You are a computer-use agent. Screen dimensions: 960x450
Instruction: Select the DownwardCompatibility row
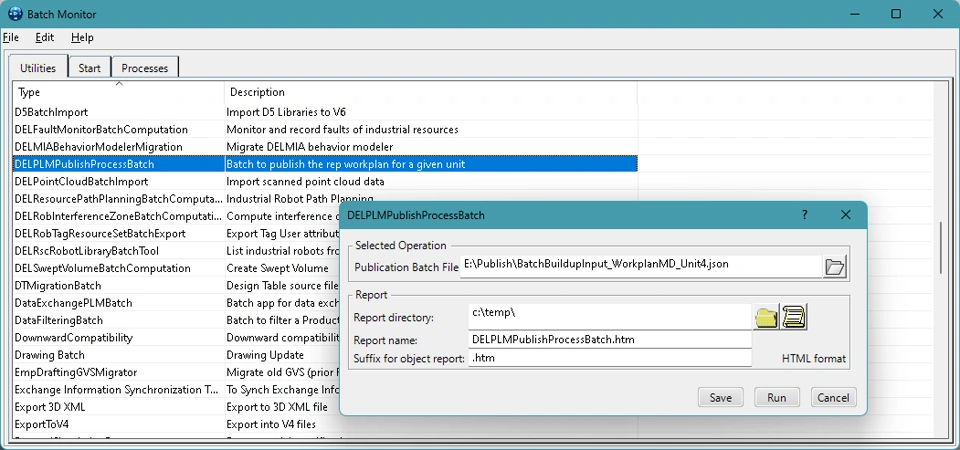click(x=119, y=337)
